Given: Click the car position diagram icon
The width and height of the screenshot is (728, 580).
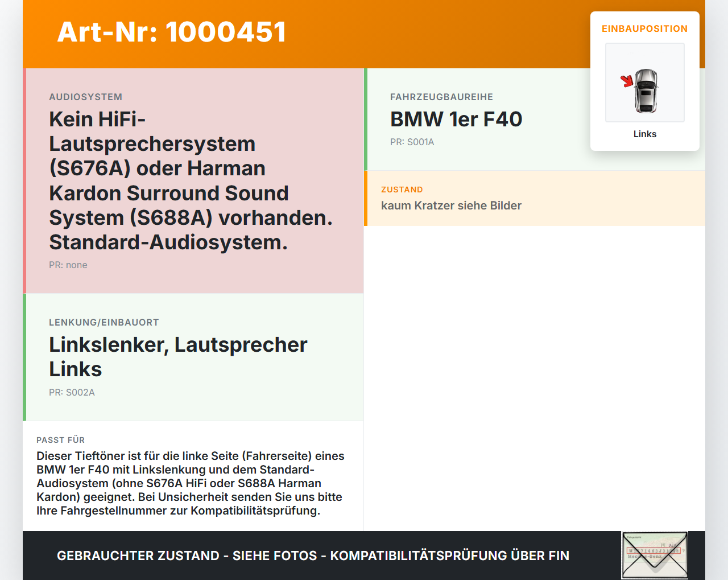Looking at the screenshot, I should [x=645, y=83].
